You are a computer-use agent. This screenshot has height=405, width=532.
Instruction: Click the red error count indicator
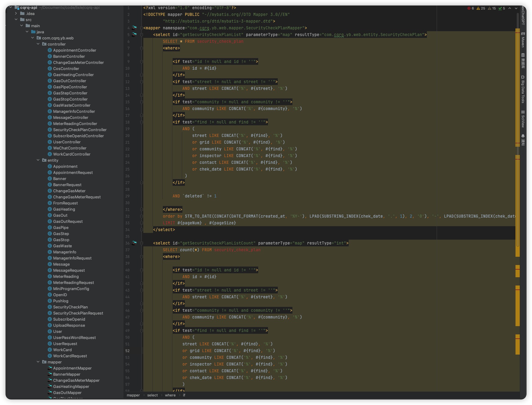471,8
